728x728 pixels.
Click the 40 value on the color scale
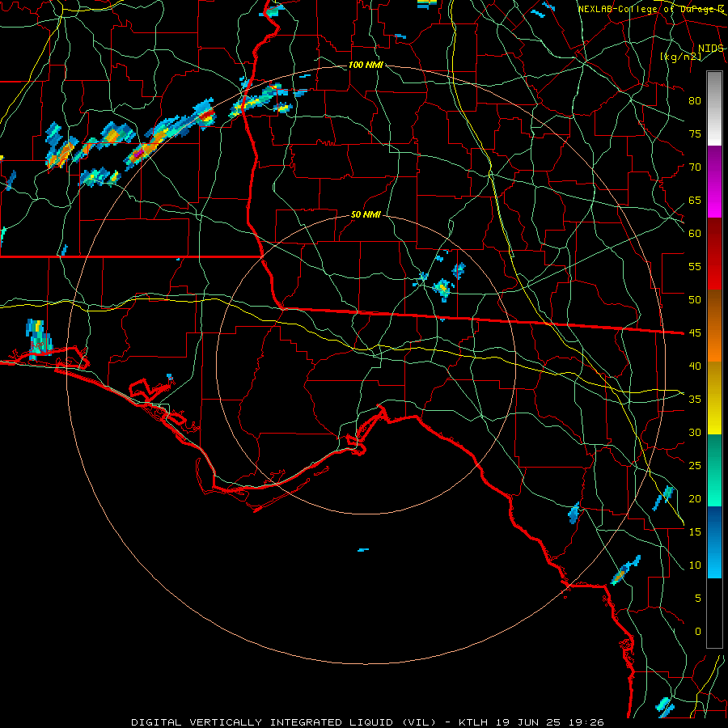point(695,366)
